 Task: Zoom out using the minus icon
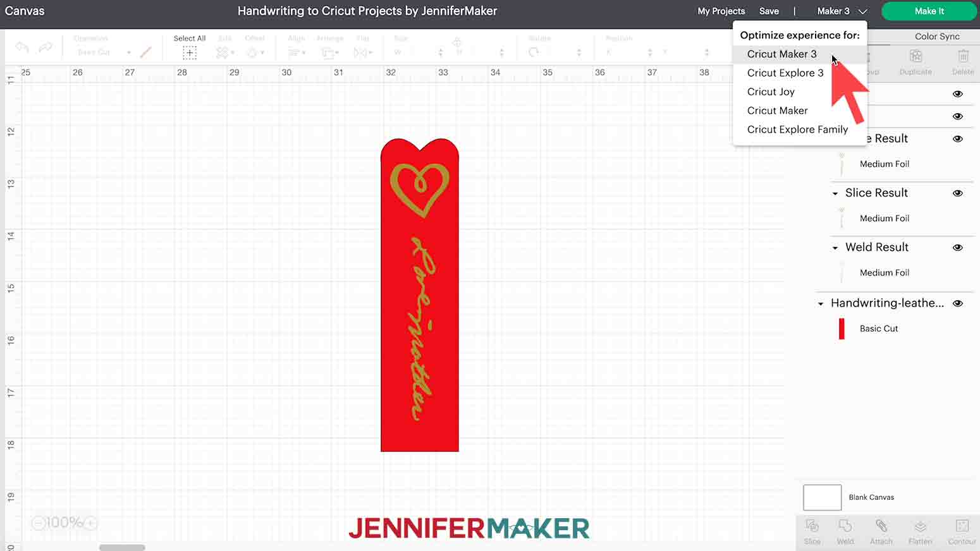pyautogui.click(x=38, y=523)
